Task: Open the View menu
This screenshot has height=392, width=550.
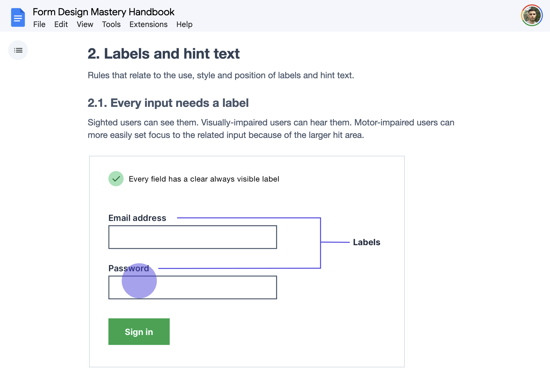Action: (x=84, y=24)
